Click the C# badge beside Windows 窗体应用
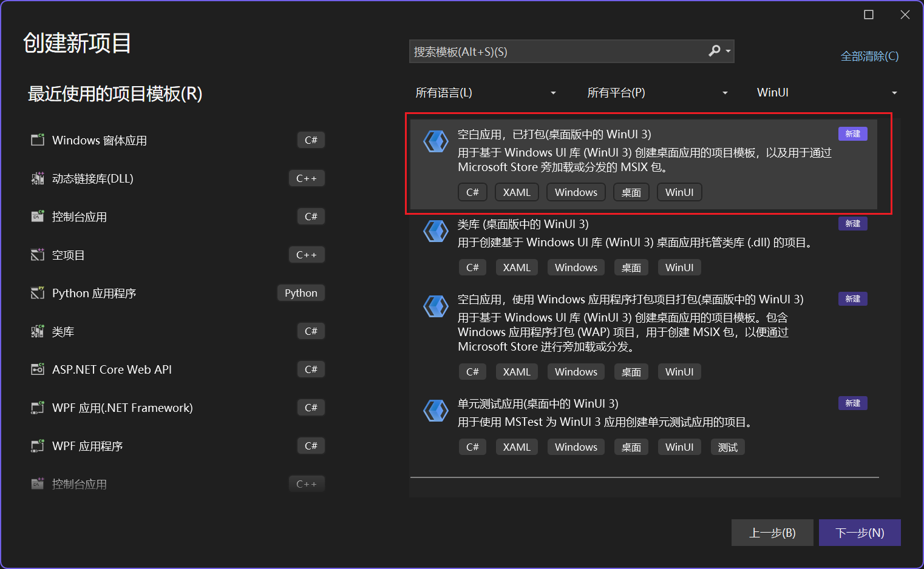This screenshot has height=569, width=924. 311,140
